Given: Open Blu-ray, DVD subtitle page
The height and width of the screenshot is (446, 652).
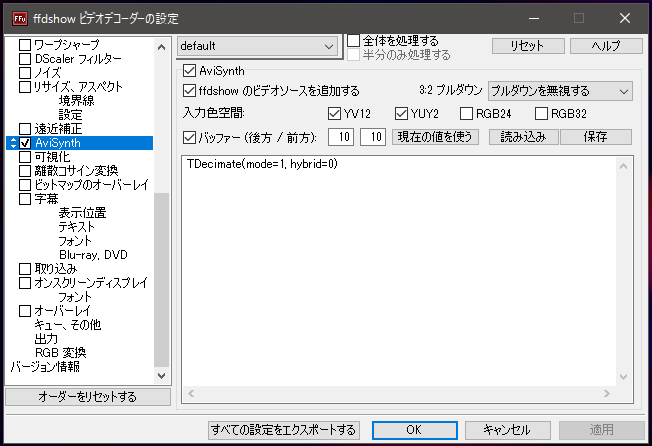Looking at the screenshot, I should (x=93, y=255).
